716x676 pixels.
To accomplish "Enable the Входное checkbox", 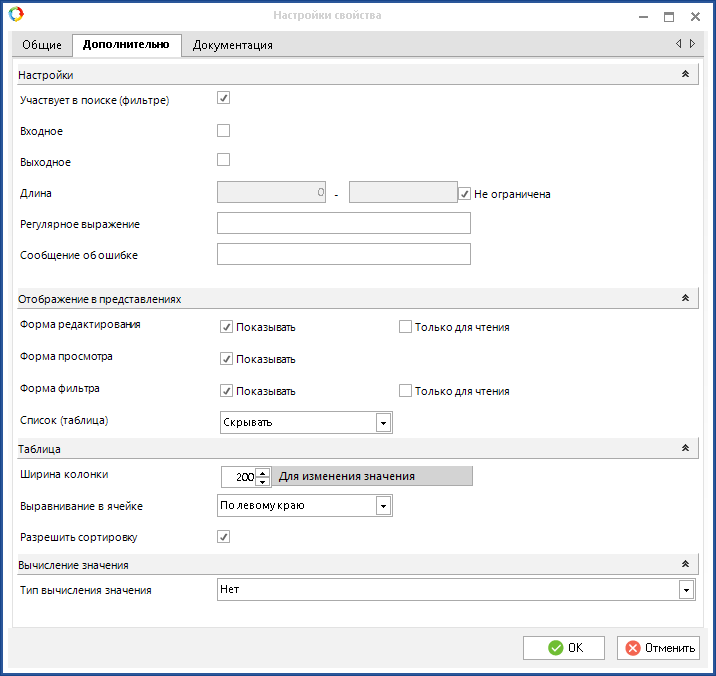I will click(x=224, y=130).
